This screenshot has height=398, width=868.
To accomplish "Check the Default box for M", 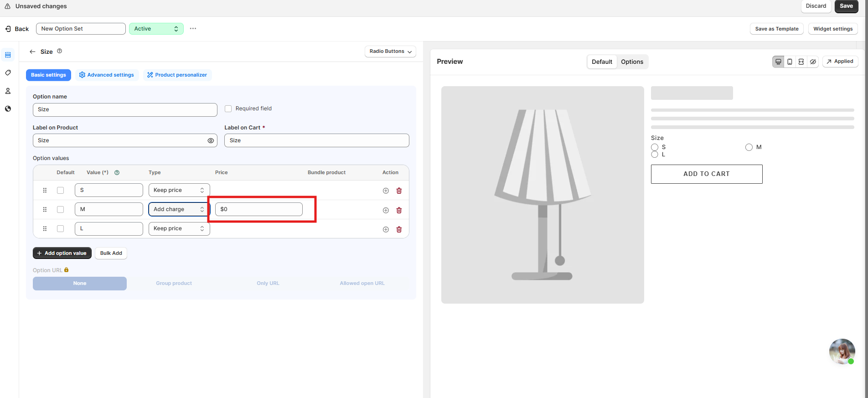I will (x=60, y=209).
